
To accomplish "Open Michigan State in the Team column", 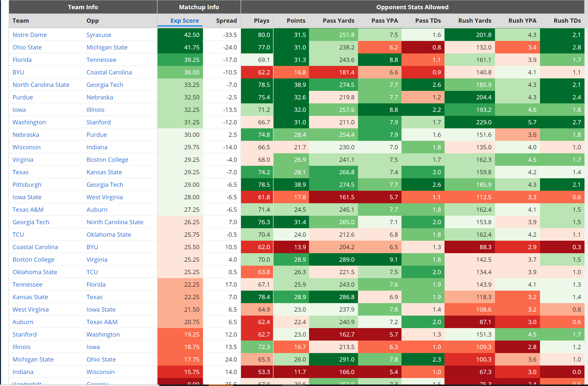I will [33, 359].
